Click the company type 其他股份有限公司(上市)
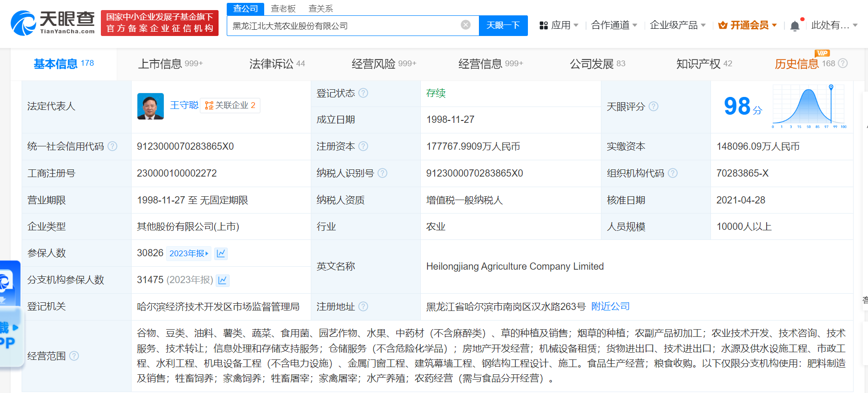Viewport: 868px width, 393px height. (x=188, y=226)
